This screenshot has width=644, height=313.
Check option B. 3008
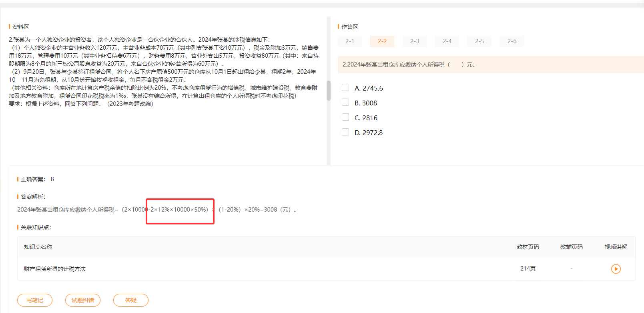point(345,103)
